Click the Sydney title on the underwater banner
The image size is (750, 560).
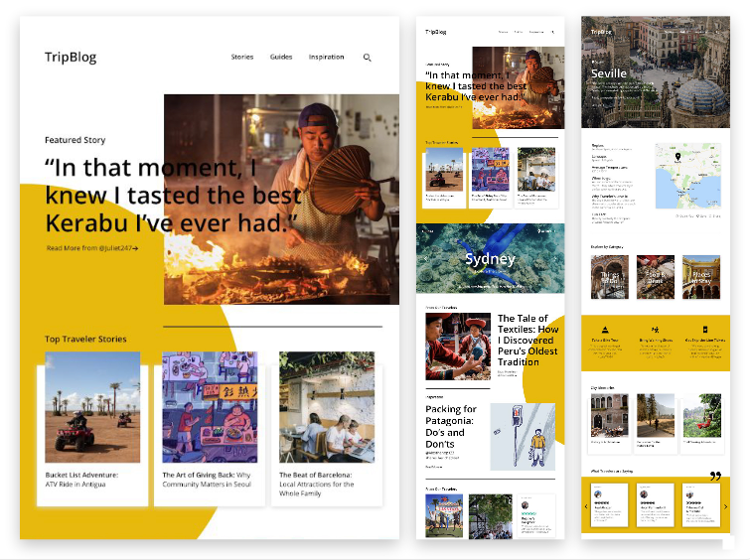(x=491, y=259)
